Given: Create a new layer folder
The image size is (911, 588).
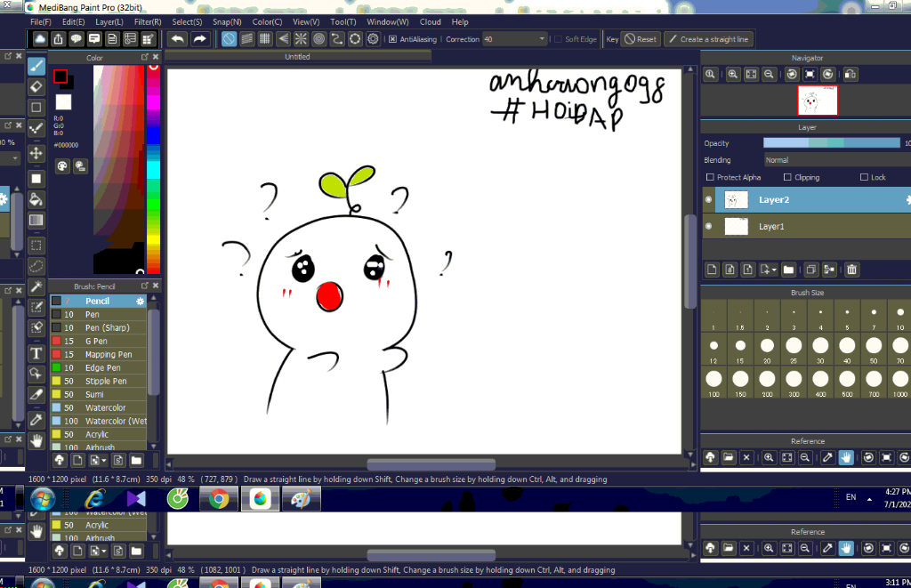Looking at the screenshot, I should [788, 270].
